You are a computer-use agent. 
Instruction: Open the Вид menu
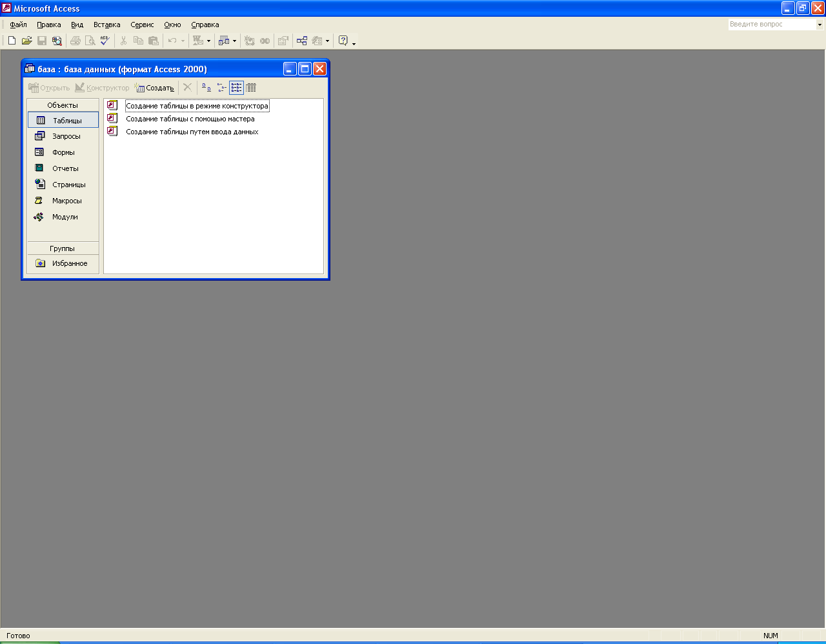tap(77, 25)
